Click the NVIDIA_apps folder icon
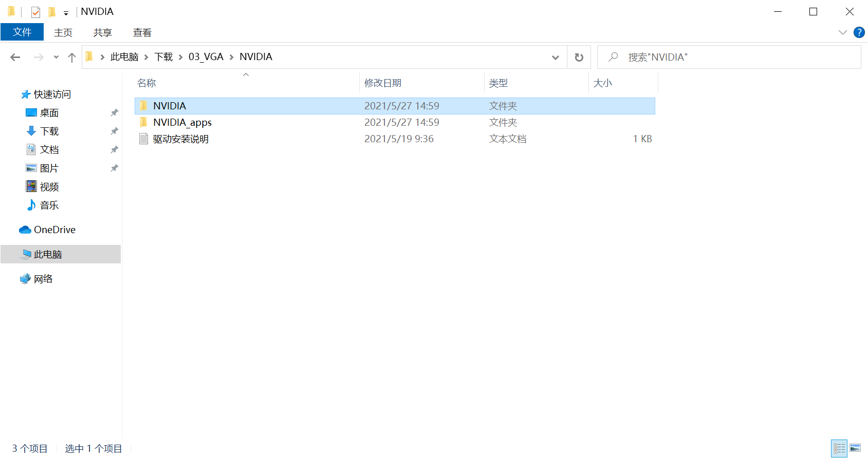 (143, 122)
